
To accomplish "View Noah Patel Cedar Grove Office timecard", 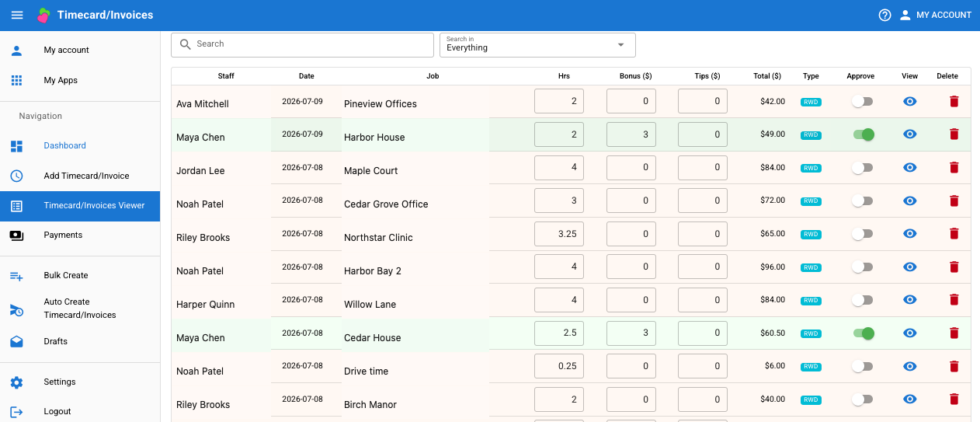I will coord(910,201).
